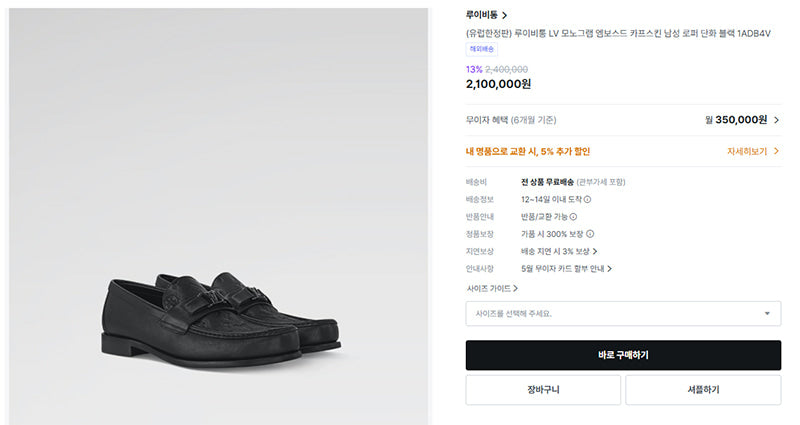Expand the 무이자 혜택 monthly installment arrow

777,120
